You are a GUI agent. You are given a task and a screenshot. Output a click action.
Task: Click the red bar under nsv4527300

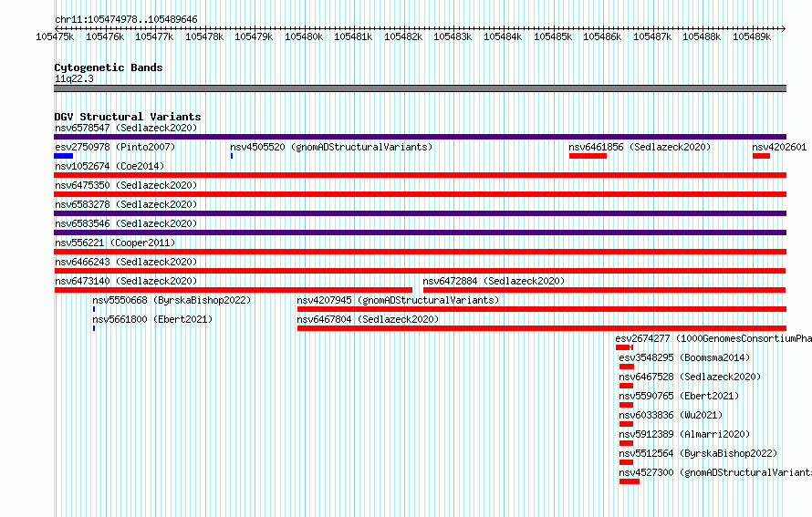coord(630,481)
